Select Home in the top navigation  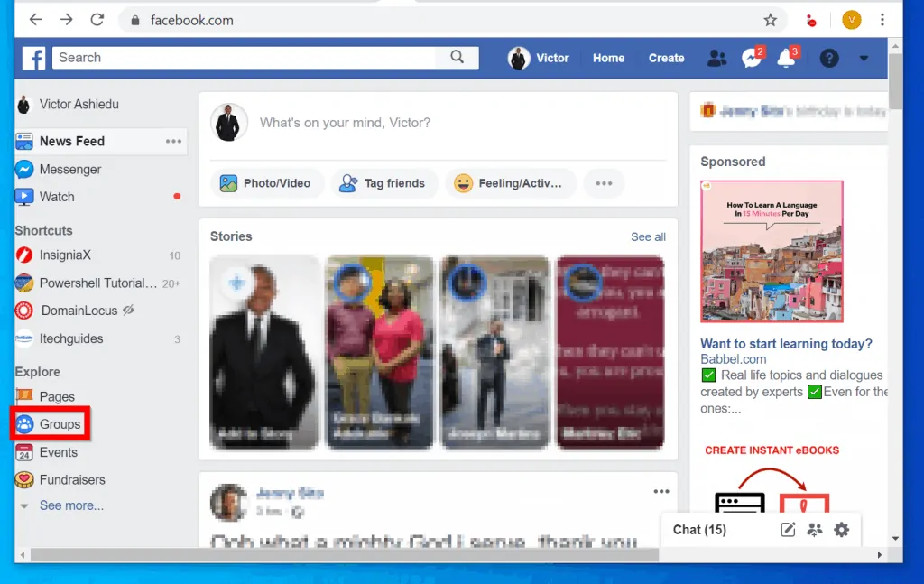[608, 58]
